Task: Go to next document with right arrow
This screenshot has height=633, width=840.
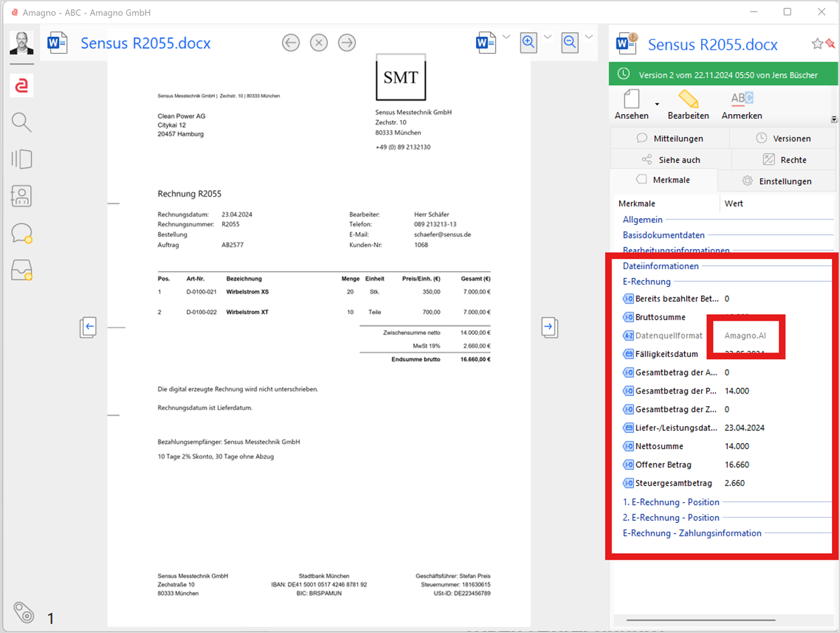Action: [346, 43]
